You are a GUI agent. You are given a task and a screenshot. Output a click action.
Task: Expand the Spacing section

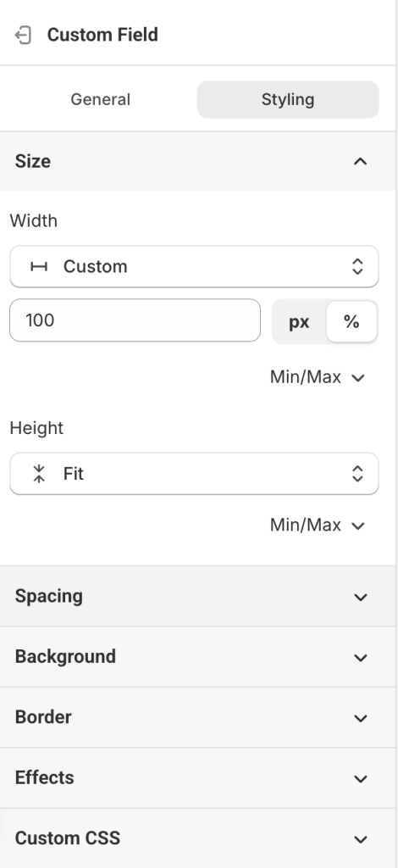tap(198, 596)
